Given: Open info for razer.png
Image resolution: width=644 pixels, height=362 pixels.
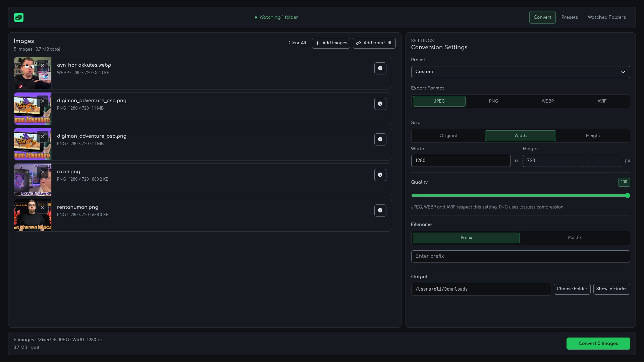Looking at the screenshot, I should point(380,175).
